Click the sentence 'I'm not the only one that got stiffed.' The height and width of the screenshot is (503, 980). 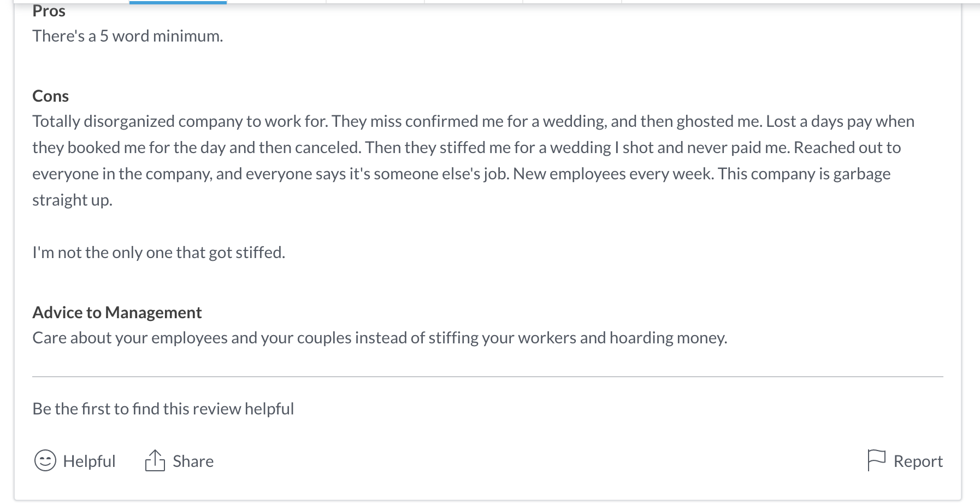point(159,253)
